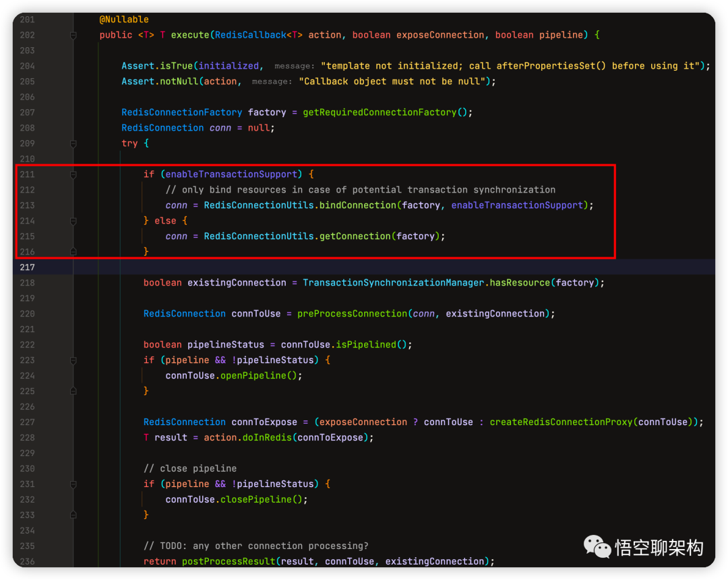Click the exposeConnection parameter in the method signature
The image size is (728, 580).
coord(439,35)
